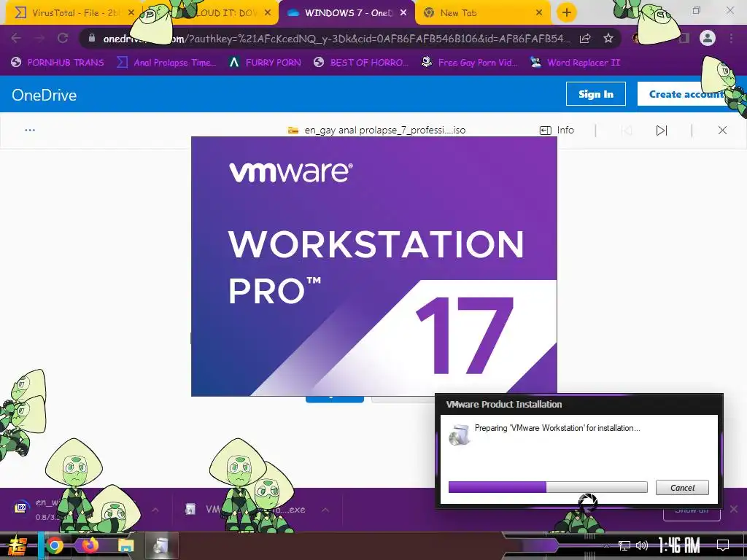Screen dimensions: 747x560
Task: Share this page via address bar icon
Action: click(585, 39)
